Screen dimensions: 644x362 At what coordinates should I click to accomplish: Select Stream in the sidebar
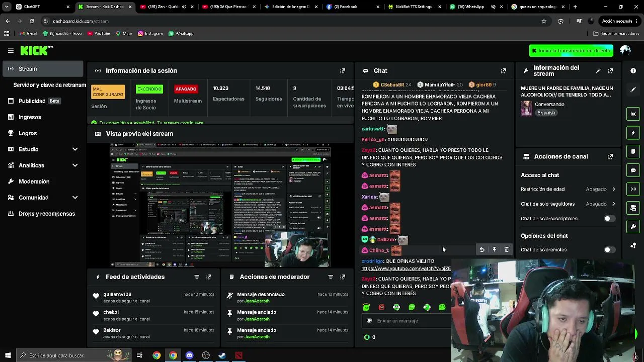point(43,69)
